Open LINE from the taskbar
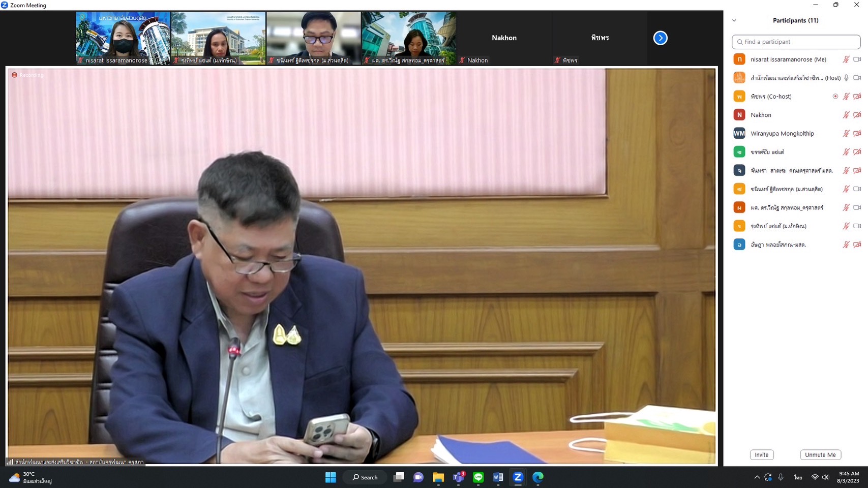Viewport: 868px width, 488px height. coord(478,477)
